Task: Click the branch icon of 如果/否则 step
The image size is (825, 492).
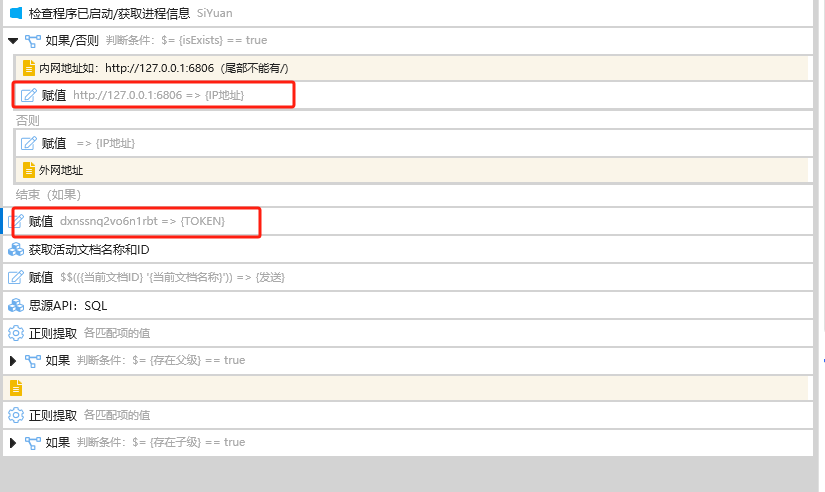Action: click(33, 41)
